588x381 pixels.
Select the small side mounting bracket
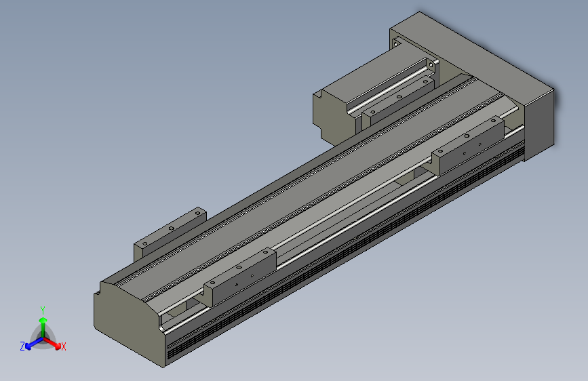[170, 233]
